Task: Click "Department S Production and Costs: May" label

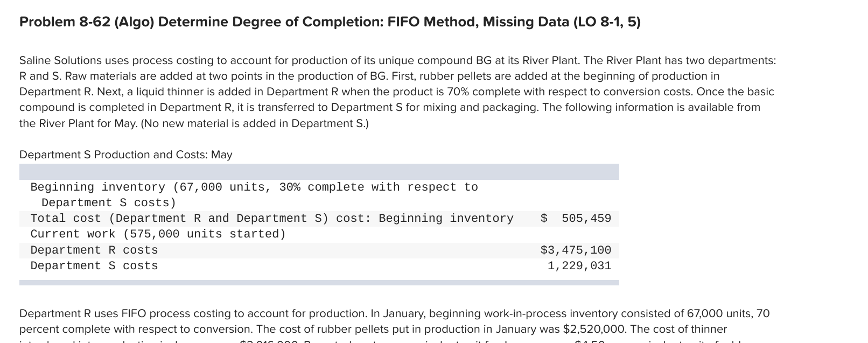Action: point(125,155)
